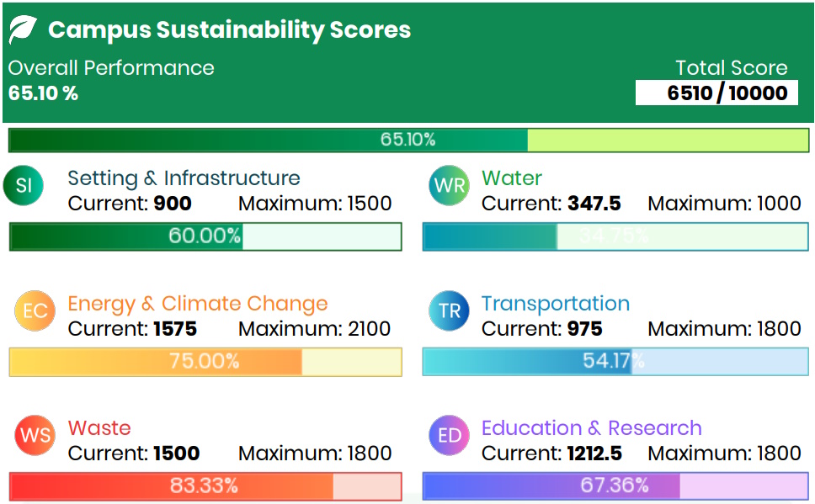815x504 pixels.
Task: Click the Campus Sustainability Scores title
Action: pos(229,30)
